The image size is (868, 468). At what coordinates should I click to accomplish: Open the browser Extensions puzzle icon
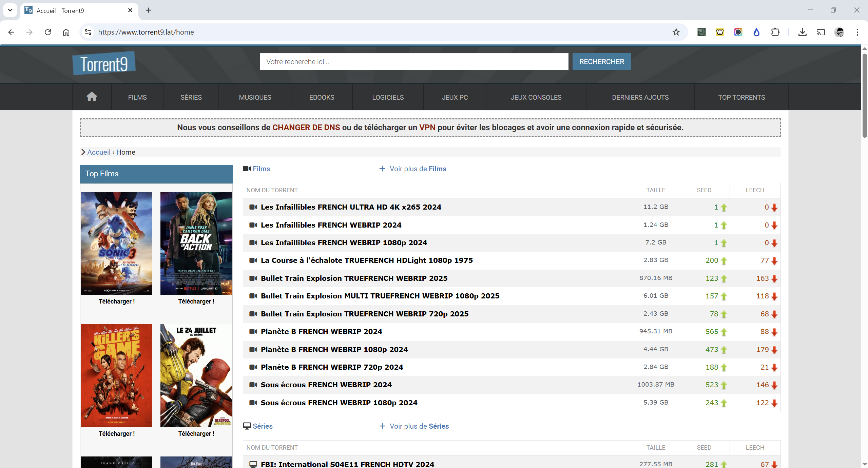click(775, 32)
